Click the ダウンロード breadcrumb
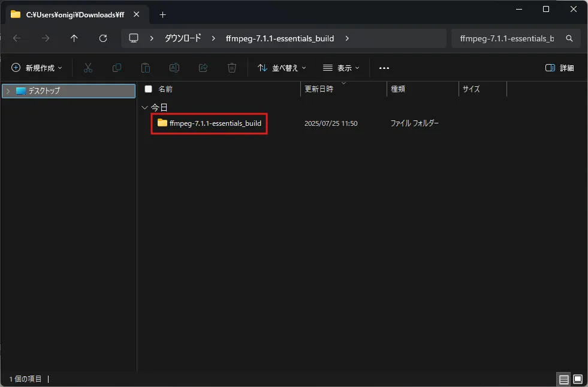Screen dimensions: 588x387 point(183,38)
